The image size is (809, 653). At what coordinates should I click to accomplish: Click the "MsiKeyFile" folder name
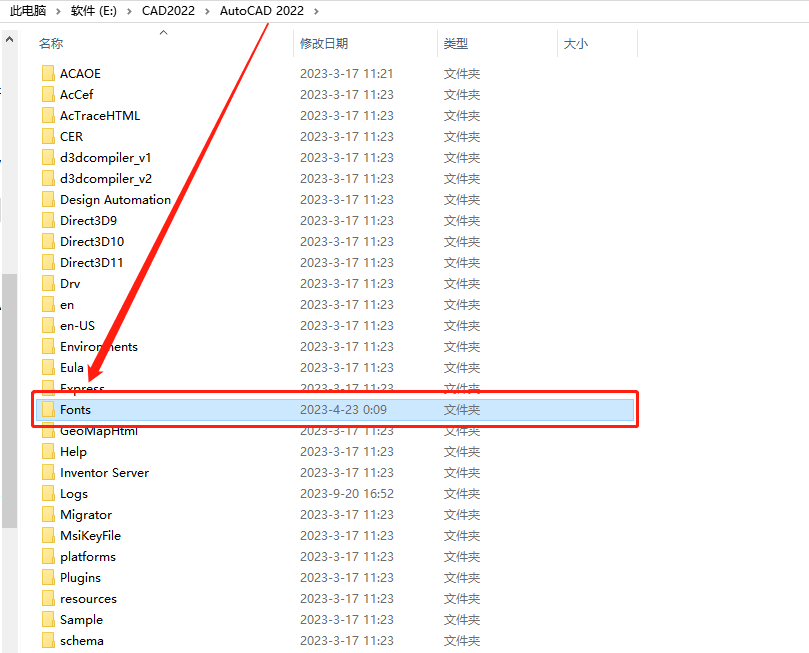90,535
